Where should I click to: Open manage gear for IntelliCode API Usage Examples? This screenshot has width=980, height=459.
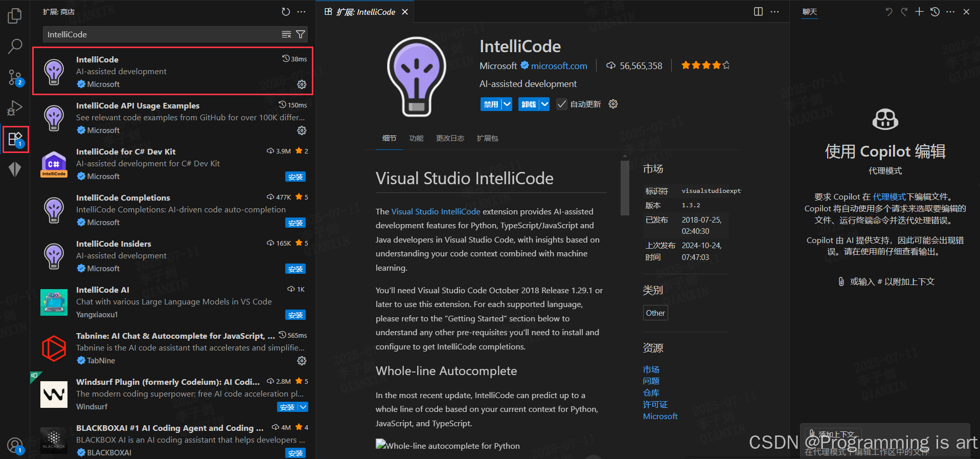(x=302, y=130)
